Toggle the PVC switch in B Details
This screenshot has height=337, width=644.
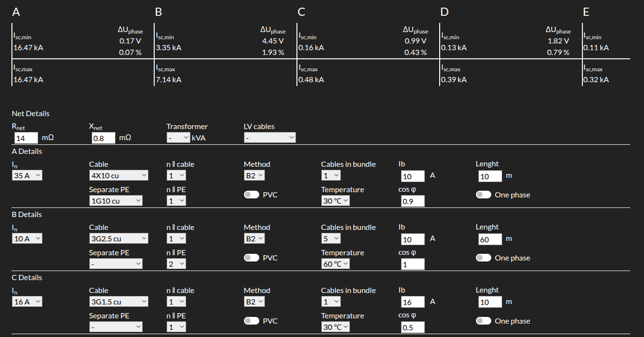click(x=251, y=258)
